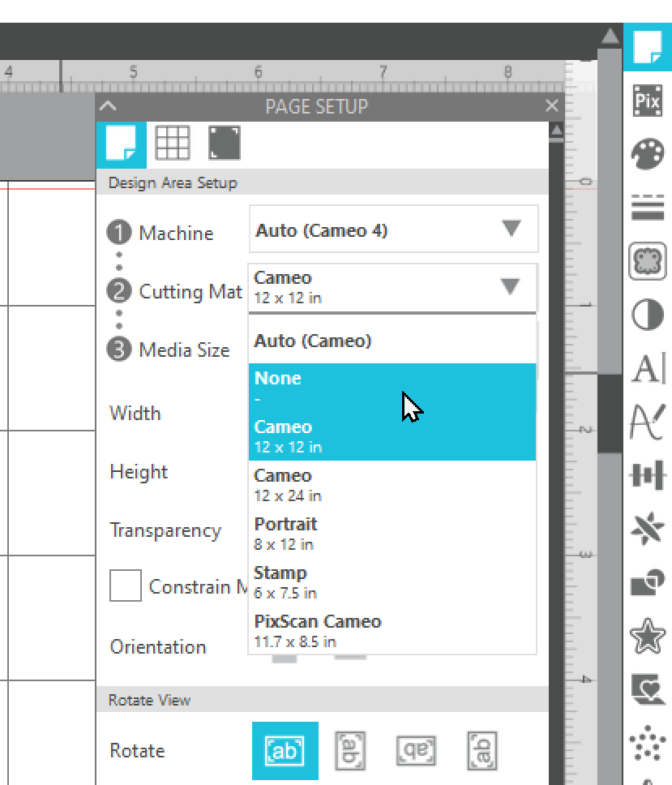Open the Transform align panel icon
This screenshot has height=785, width=672.
[648, 474]
